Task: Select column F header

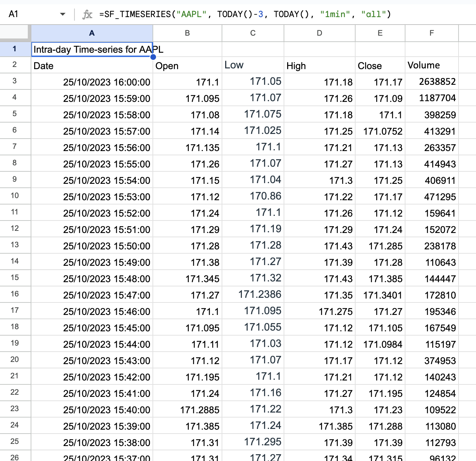Action: pos(432,33)
